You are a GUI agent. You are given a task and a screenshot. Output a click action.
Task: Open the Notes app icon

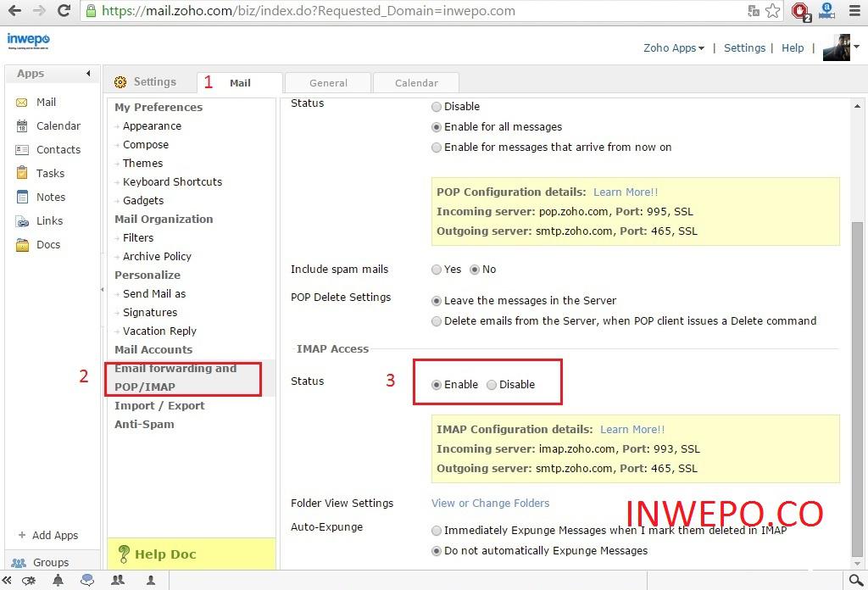point(22,197)
